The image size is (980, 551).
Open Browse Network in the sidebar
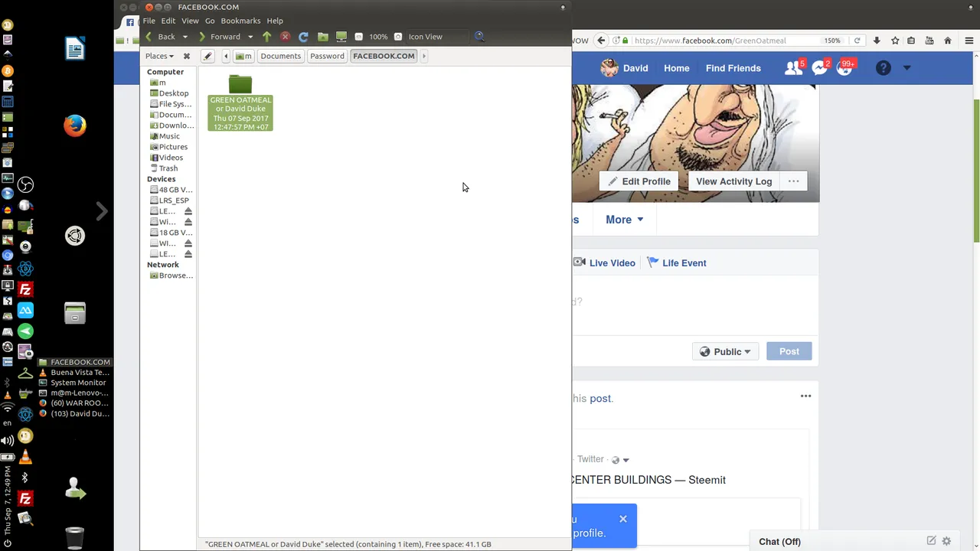[170, 275]
